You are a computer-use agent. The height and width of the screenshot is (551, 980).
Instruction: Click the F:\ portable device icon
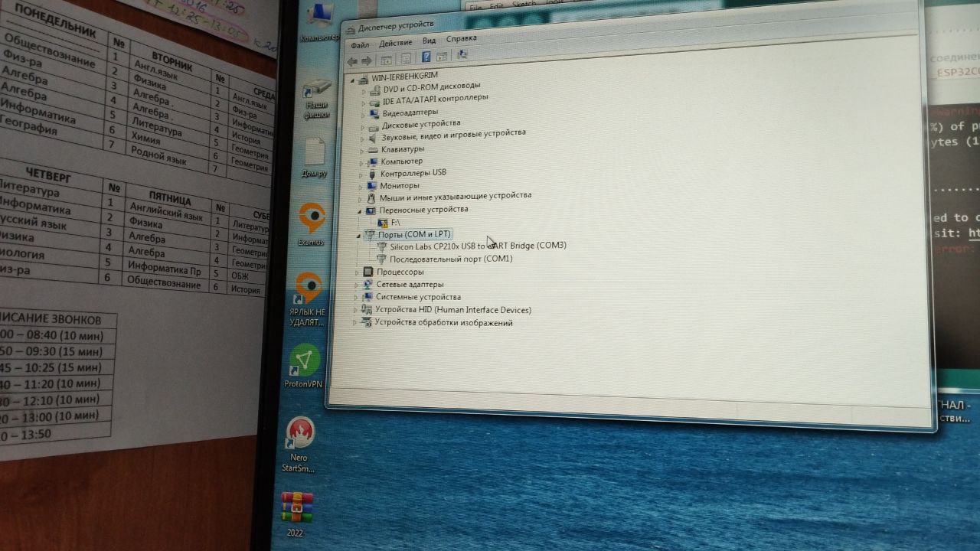(x=384, y=223)
